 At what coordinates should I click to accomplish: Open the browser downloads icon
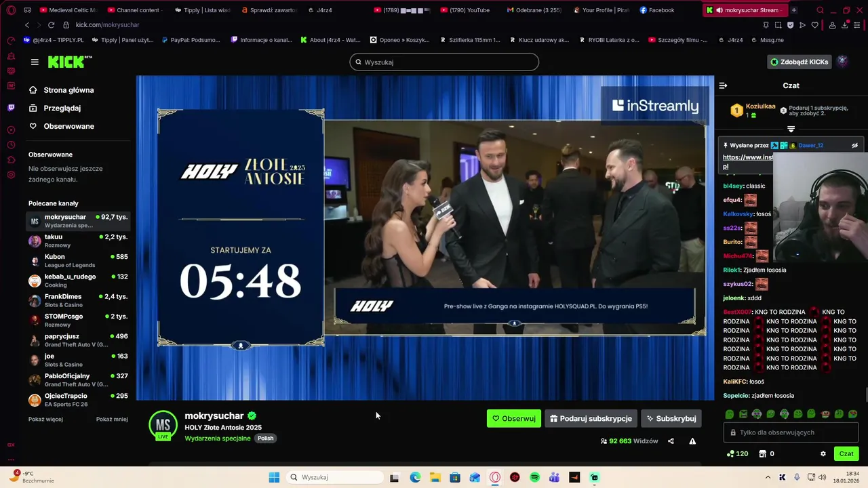coord(845,25)
